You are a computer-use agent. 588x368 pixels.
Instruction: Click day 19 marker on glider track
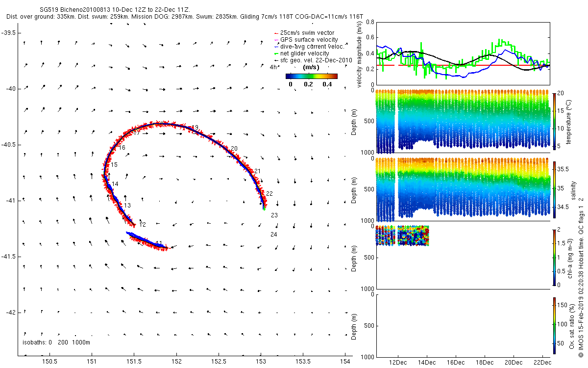pos(195,128)
